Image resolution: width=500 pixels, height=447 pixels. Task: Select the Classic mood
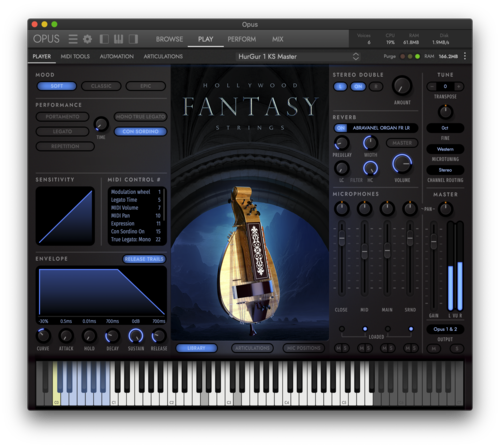point(101,86)
